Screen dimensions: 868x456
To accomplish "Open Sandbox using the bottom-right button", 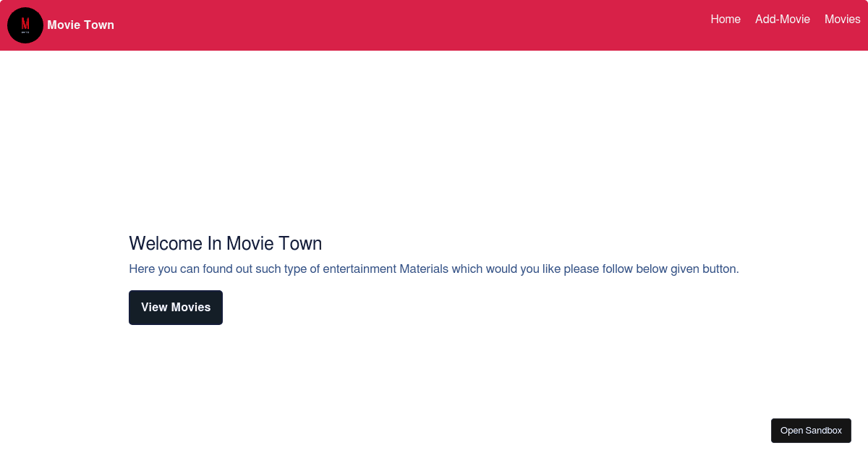I will click(811, 430).
